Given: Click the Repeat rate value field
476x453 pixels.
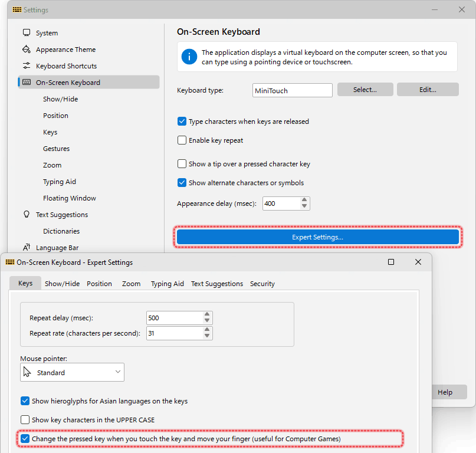Looking at the screenshot, I should point(175,333).
